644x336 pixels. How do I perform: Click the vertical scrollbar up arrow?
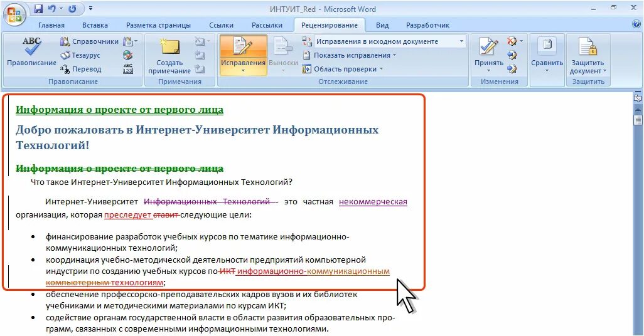638,110
